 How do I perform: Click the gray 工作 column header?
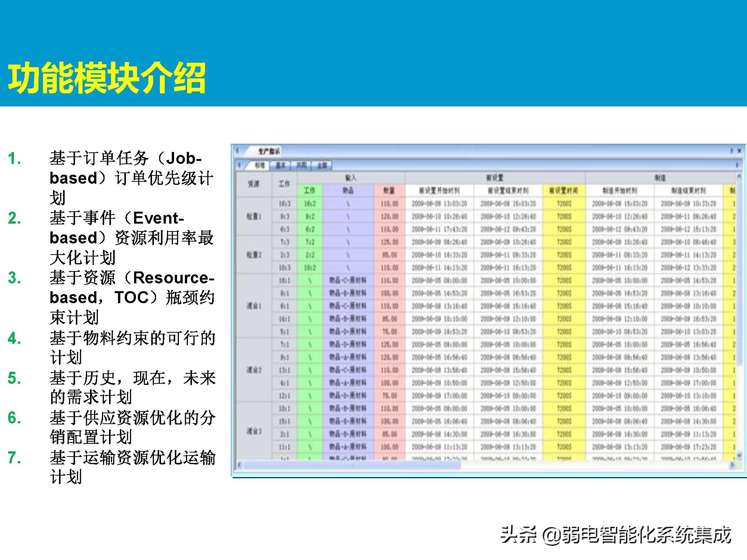[284, 184]
